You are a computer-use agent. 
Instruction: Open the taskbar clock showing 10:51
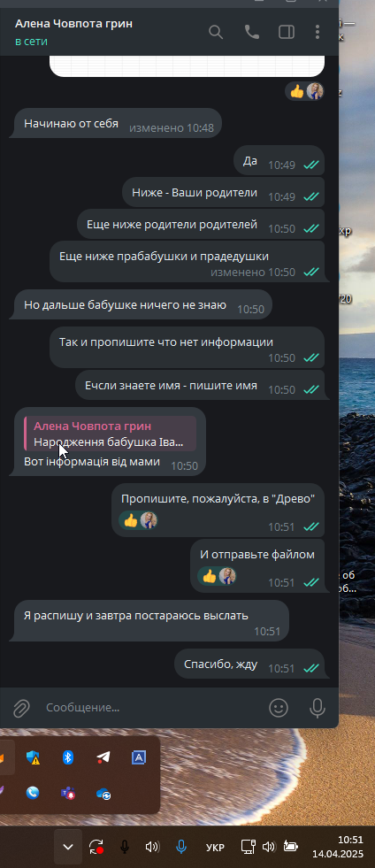[x=337, y=847]
